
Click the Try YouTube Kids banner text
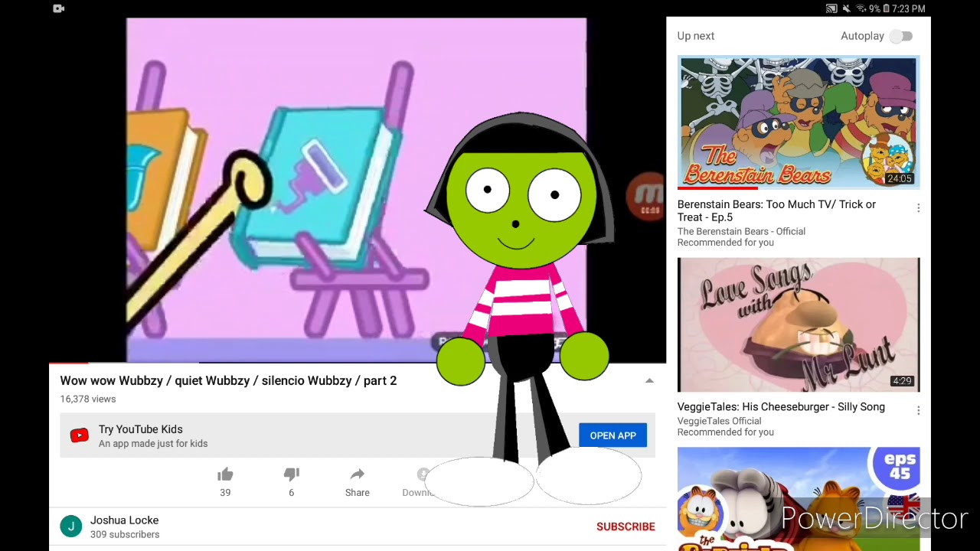click(140, 429)
